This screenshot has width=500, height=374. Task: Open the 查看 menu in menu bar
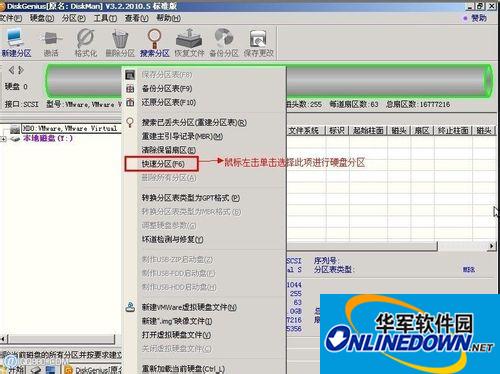137,18
